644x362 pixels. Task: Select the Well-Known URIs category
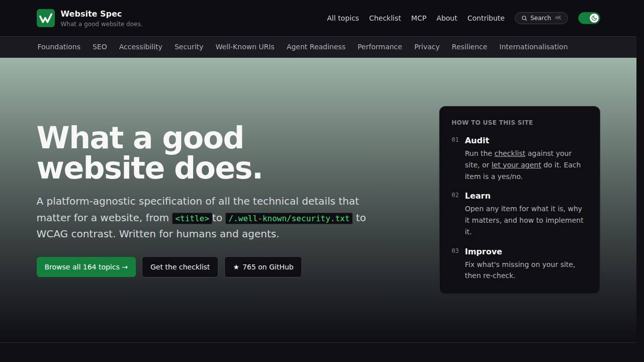tap(245, 47)
